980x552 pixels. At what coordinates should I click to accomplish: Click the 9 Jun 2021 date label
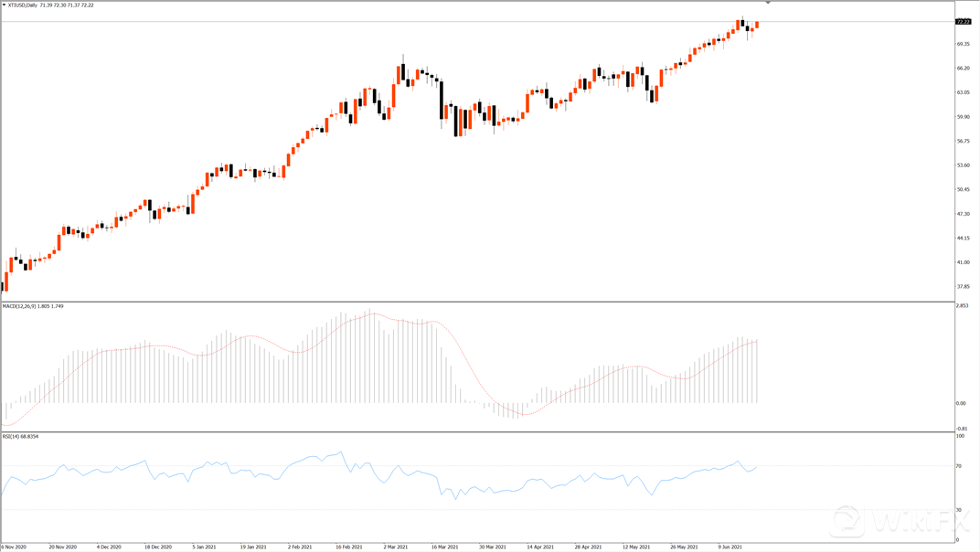point(730,547)
